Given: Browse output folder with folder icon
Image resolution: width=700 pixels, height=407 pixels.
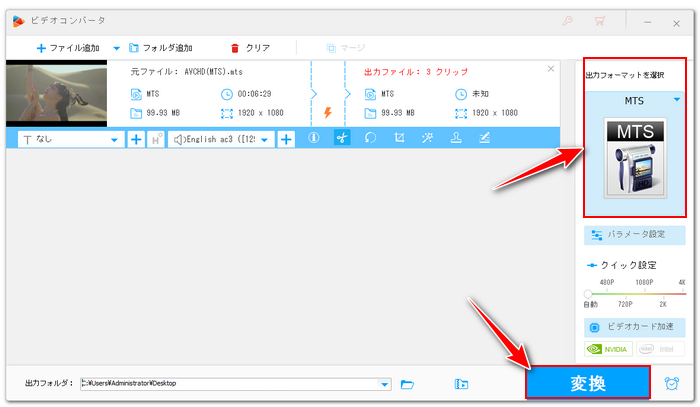Looking at the screenshot, I should click(x=407, y=383).
